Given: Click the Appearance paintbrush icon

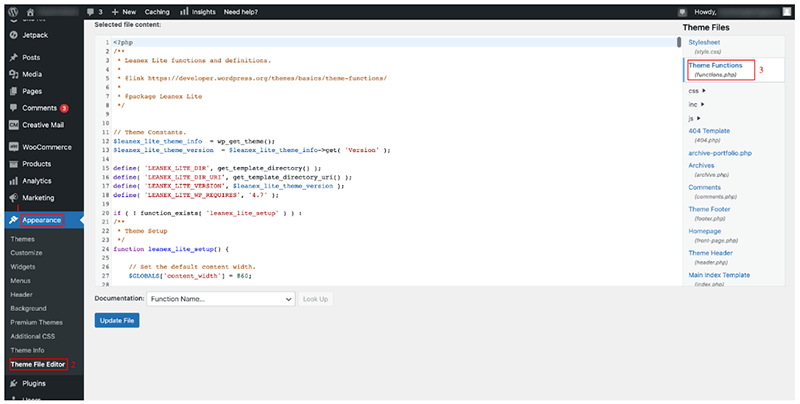Looking at the screenshot, I should 13,220.
